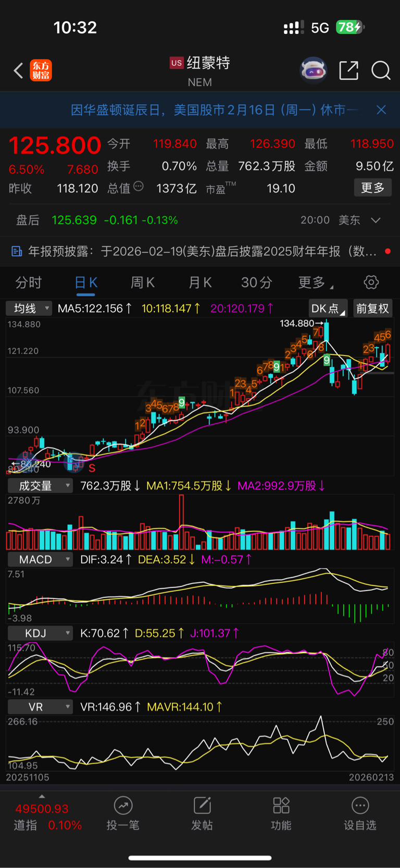Open the VR indicator dropdown

coord(40,707)
